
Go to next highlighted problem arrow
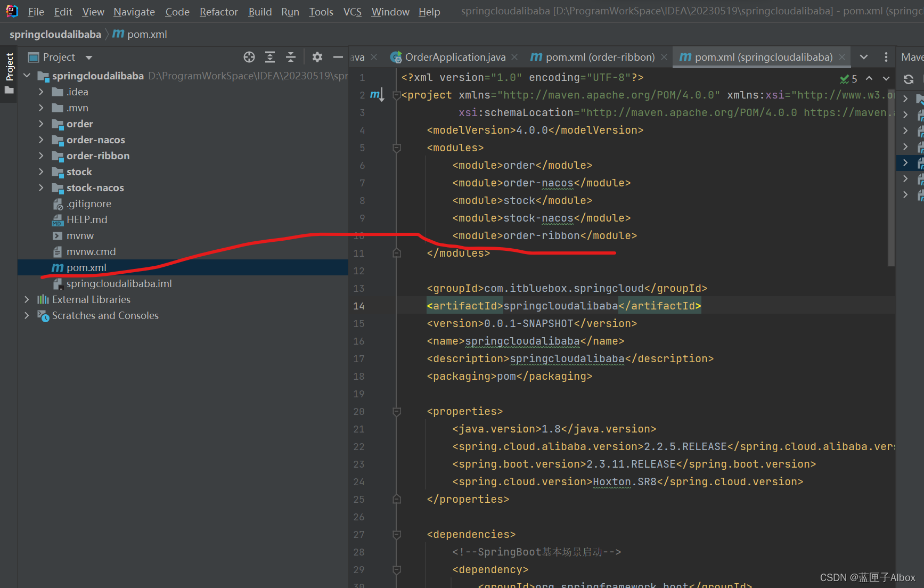click(886, 78)
